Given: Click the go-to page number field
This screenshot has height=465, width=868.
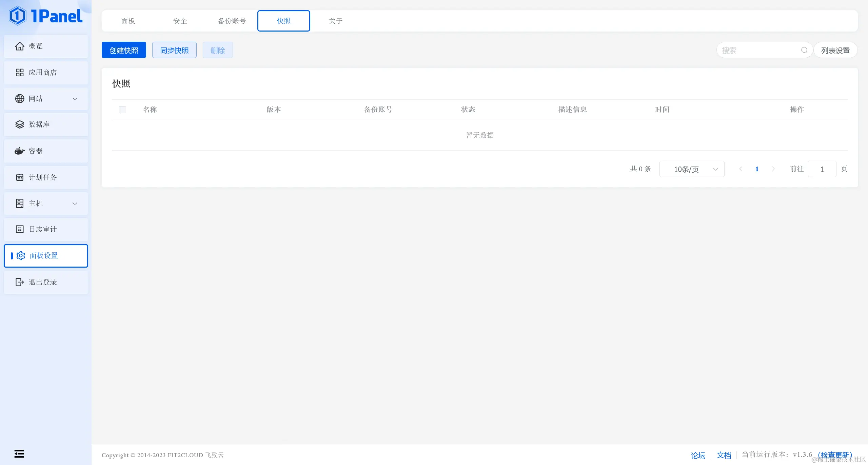Looking at the screenshot, I should tap(822, 169).
